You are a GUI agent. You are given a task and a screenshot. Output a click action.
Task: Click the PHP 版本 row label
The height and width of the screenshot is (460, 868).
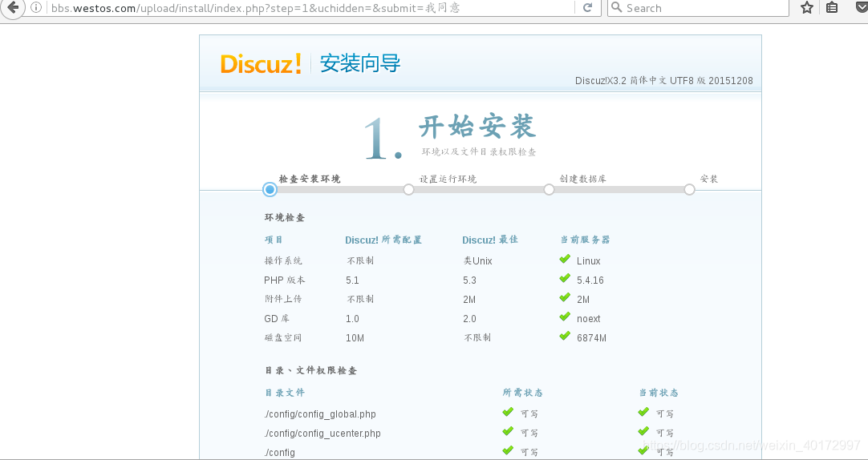click(285, 280)
